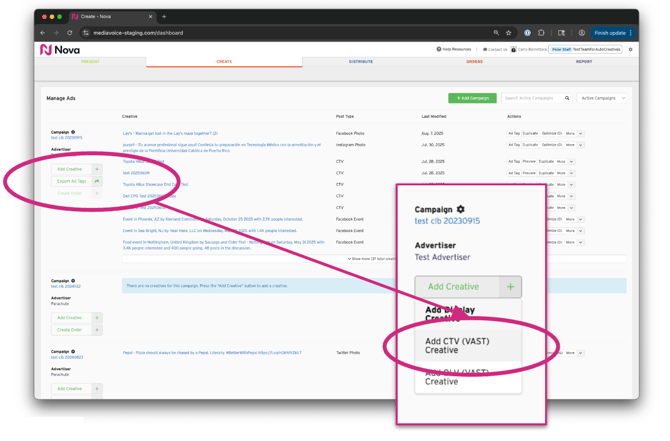This screenshot has width=670, height=441.
Task: Open the settings gear in Nova header
Action: pyautogui.click(x=630, y=49)
